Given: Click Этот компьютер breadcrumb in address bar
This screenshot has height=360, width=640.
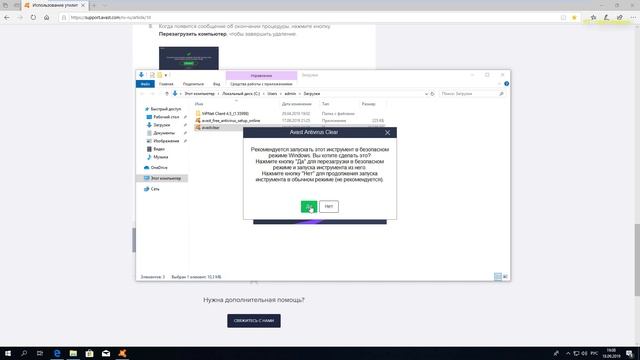Looking at the screenshot, I should pyautogui.click(x=199, y=94).
